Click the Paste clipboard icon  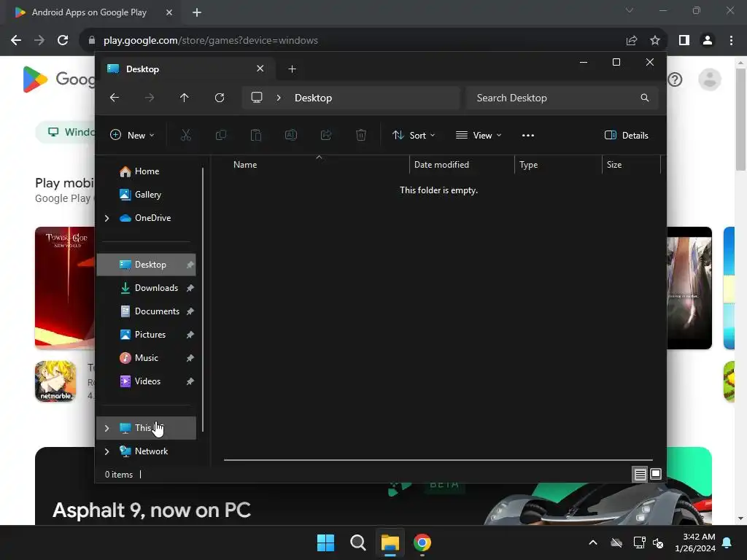pos(256,135)
